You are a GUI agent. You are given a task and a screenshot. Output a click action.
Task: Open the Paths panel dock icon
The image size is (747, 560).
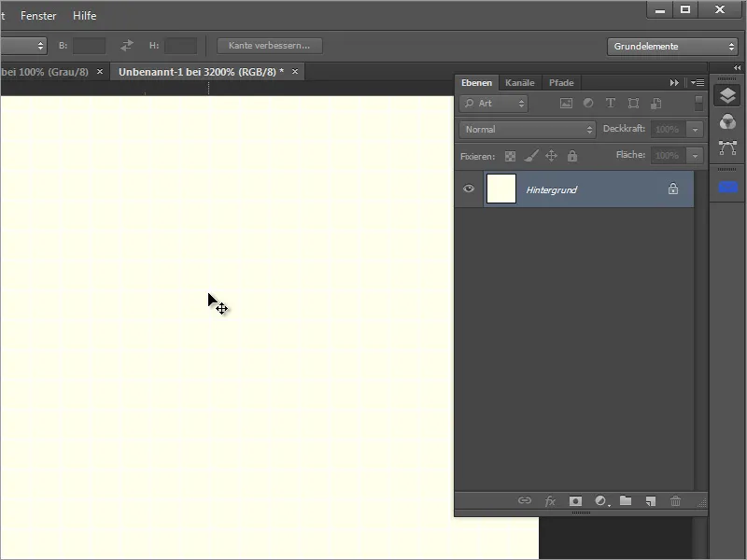(727, 148)
